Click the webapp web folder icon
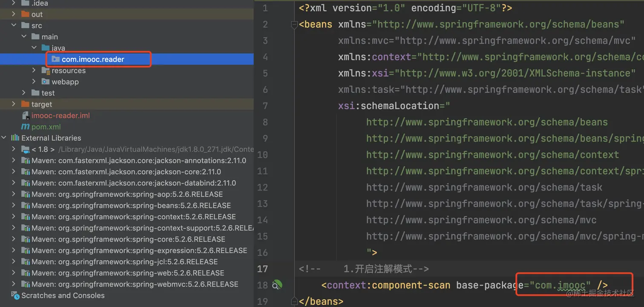644x307 pixels. [46, 82]
